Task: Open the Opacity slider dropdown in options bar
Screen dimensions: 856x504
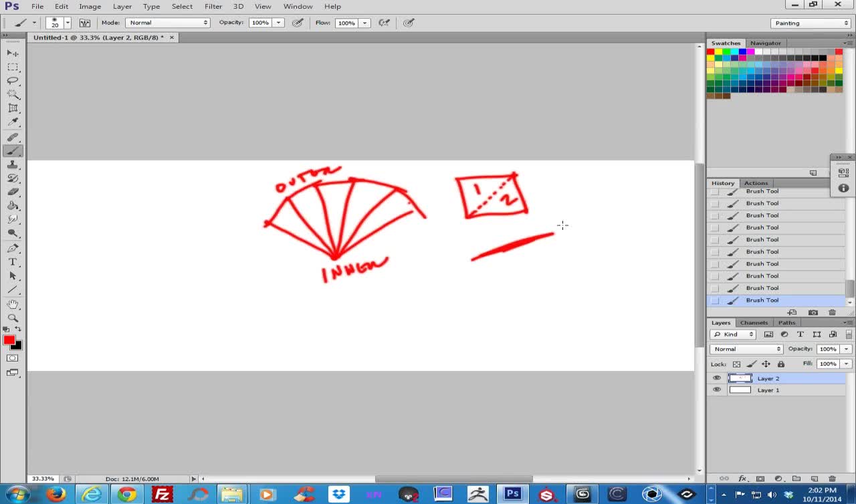Action: coord(278,23)
